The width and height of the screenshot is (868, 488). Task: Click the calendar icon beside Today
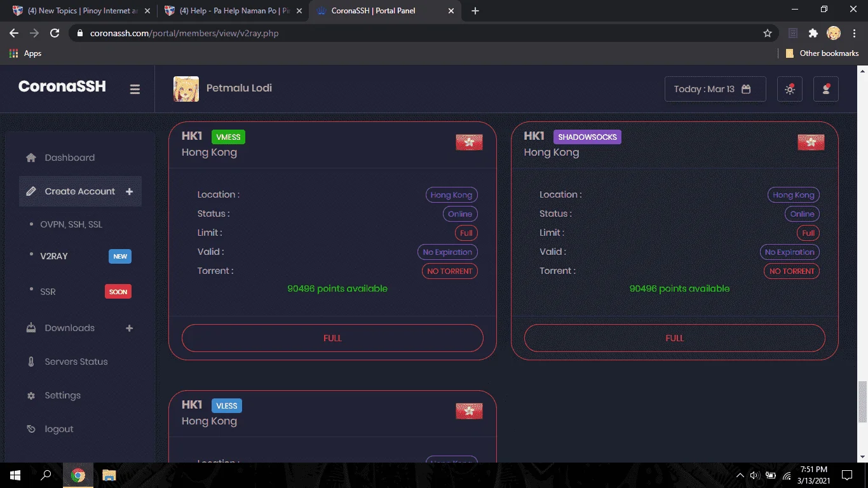pos(746,89)
